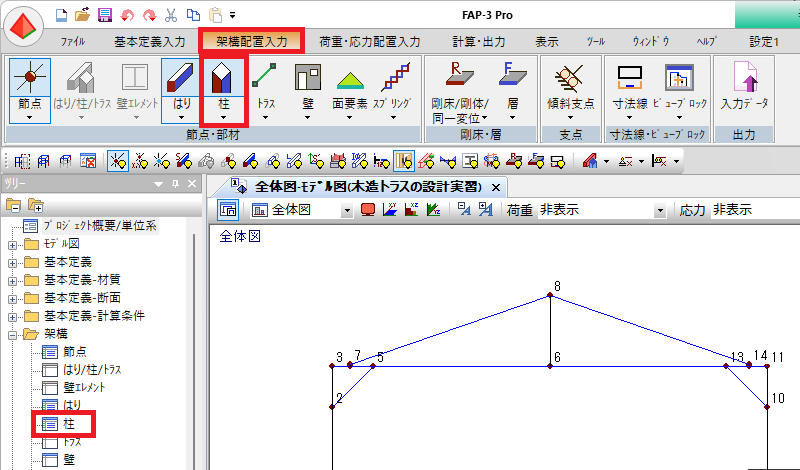Open the 荷重 非表示 dropdown
The image size is (800, 470).
tap(660, 210)
